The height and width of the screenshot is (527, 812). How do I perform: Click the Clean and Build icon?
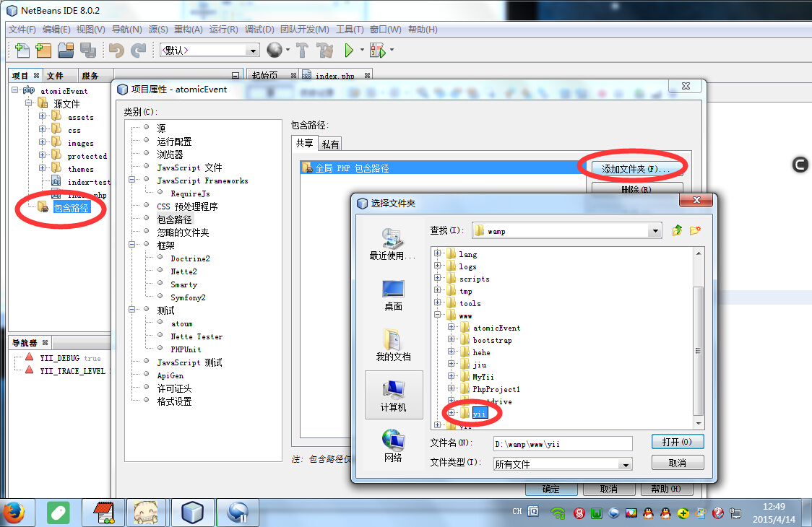(x=325, y=51)
